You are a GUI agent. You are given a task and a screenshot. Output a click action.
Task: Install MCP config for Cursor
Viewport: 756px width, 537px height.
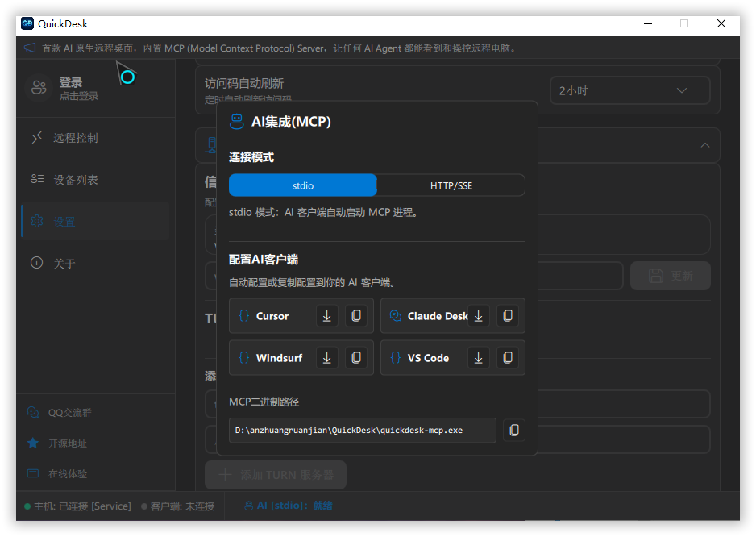coord(327,316)
